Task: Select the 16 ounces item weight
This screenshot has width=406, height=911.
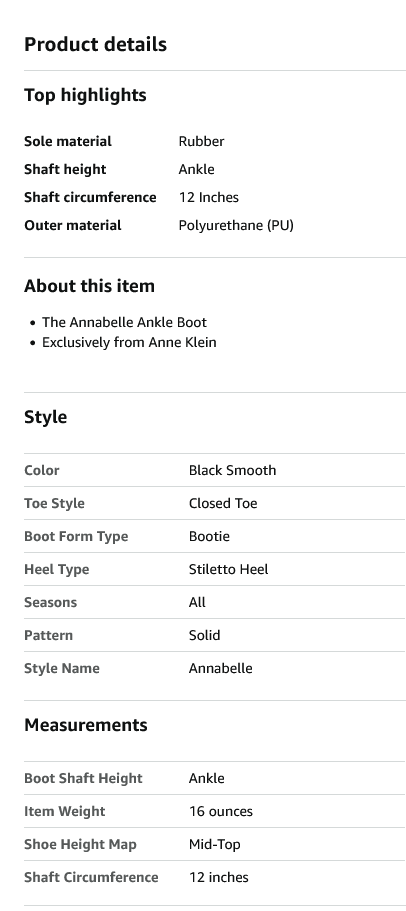Action: pos(221,811)
